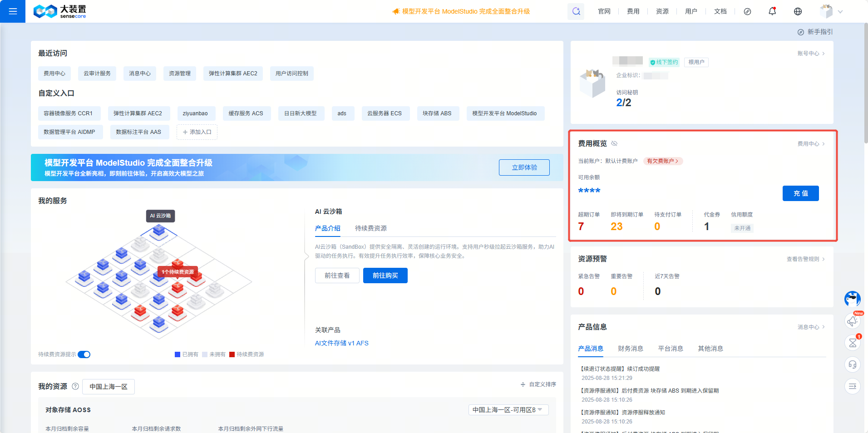Open the 中国上海一区 region selector

point(108,386)
